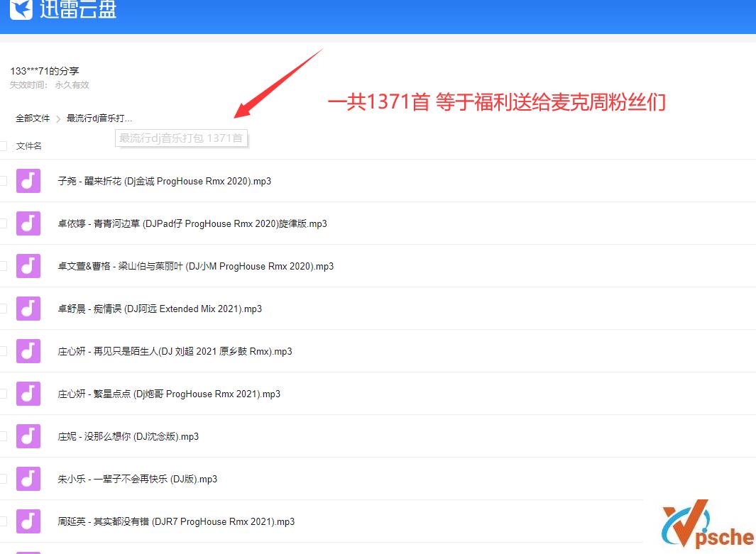Image resolution: width=756 pixels, height=554 pixels.
Task: Toggle the select-all checkbox beside 文件名
Action: click(x=3, y=146)
